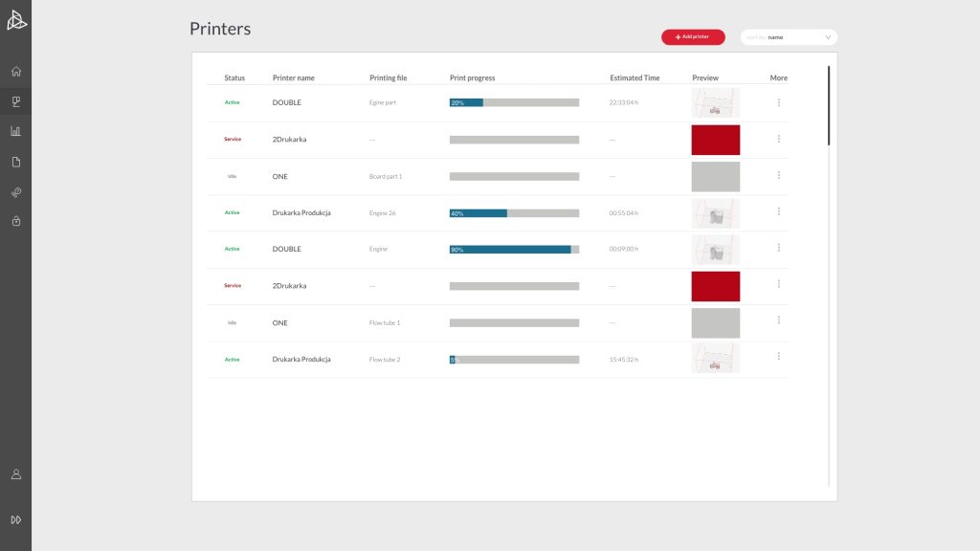Click the app logo at top left

pos(16,20)
